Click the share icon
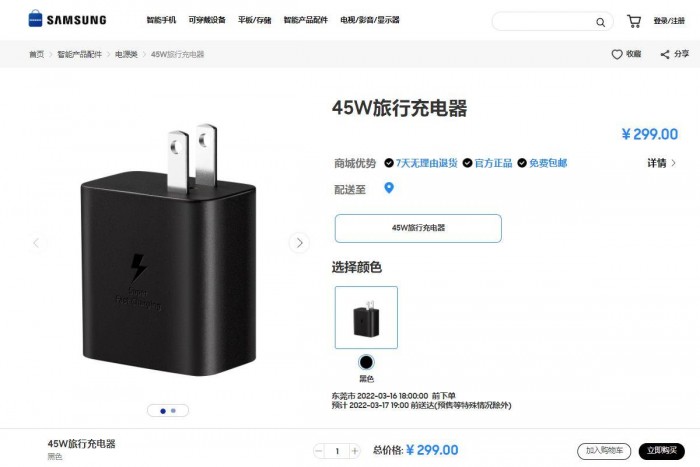The image size is (700, 467). 665,54
